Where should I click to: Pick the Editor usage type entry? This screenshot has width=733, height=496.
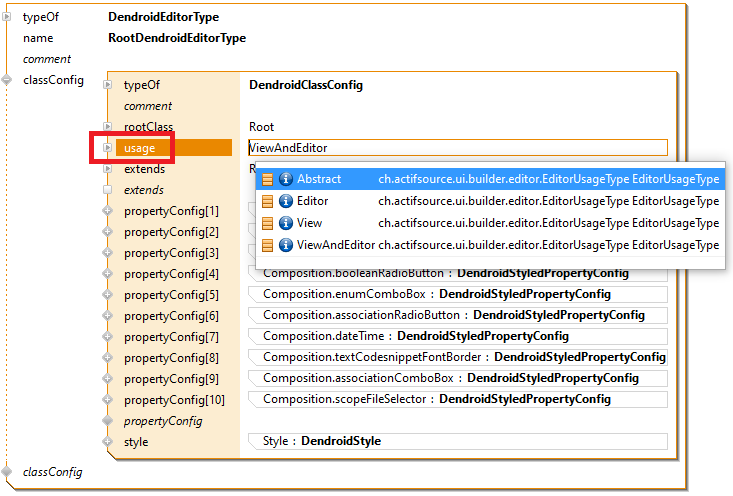tap(312, 201)
